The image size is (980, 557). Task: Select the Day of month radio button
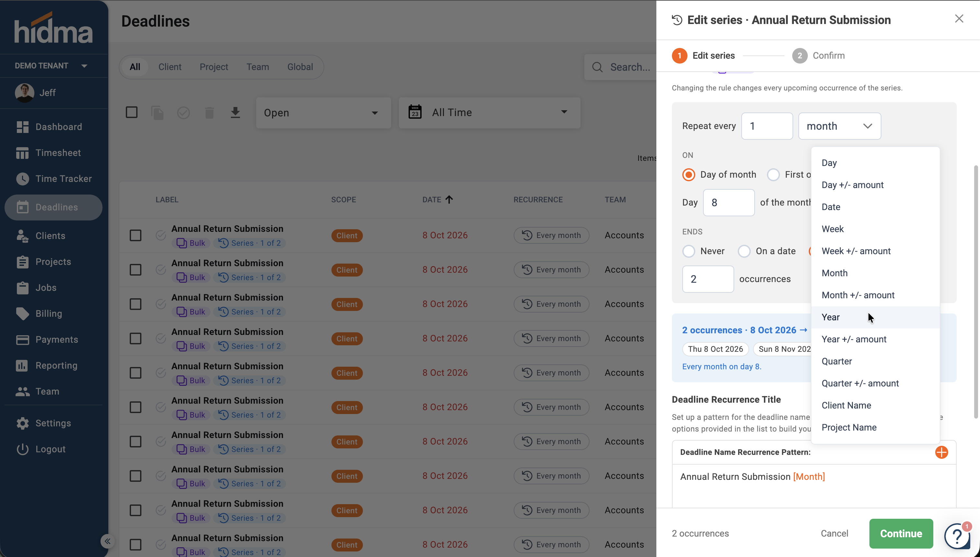click(x=688, y=175)
